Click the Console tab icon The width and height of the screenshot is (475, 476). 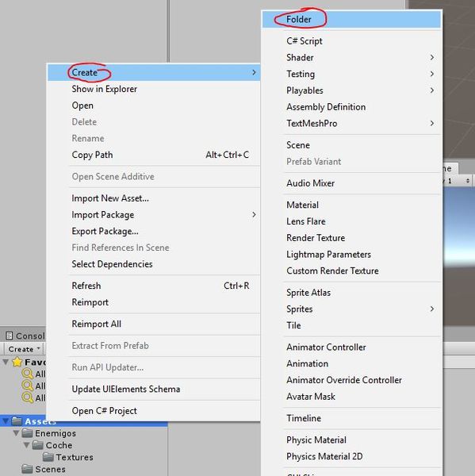(x=10, y=336)
